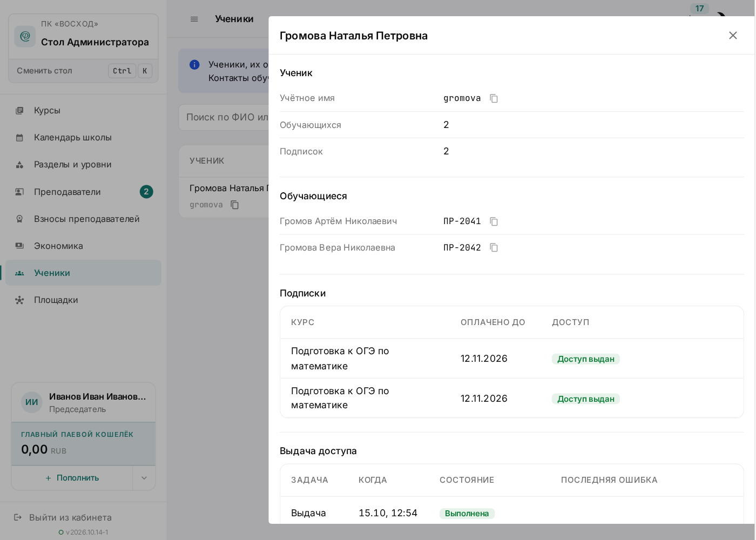
Task: Copy gromova login in the student list
Action: [234, 205]
